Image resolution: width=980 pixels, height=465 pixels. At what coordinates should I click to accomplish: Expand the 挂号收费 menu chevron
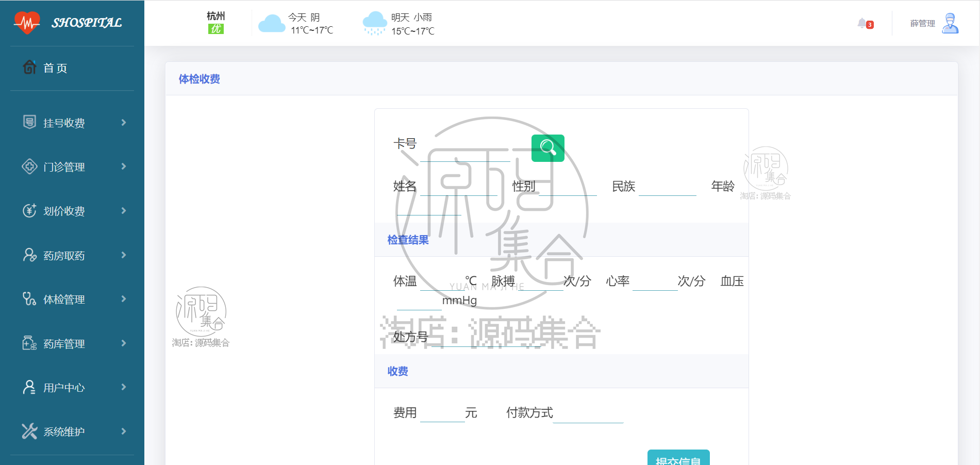pyautogui.click(x=124, y=122)
